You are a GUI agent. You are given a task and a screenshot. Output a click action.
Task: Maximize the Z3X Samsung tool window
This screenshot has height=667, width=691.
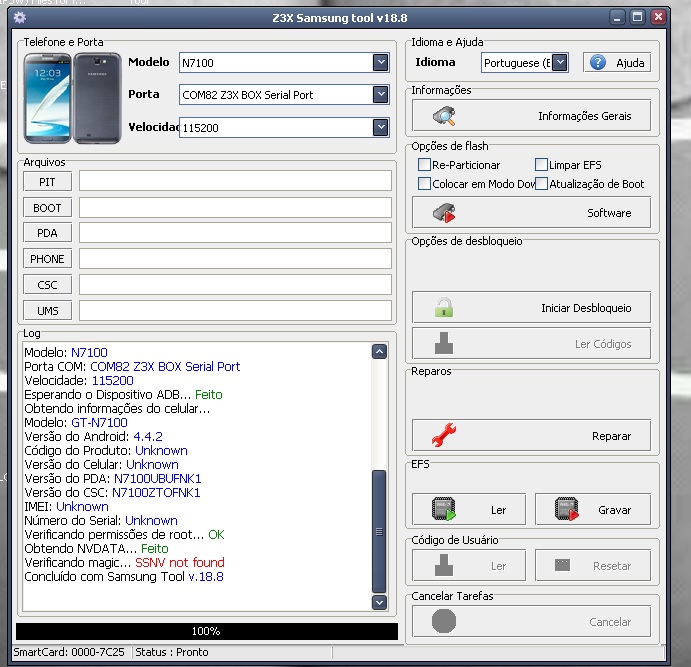(637, 18)
